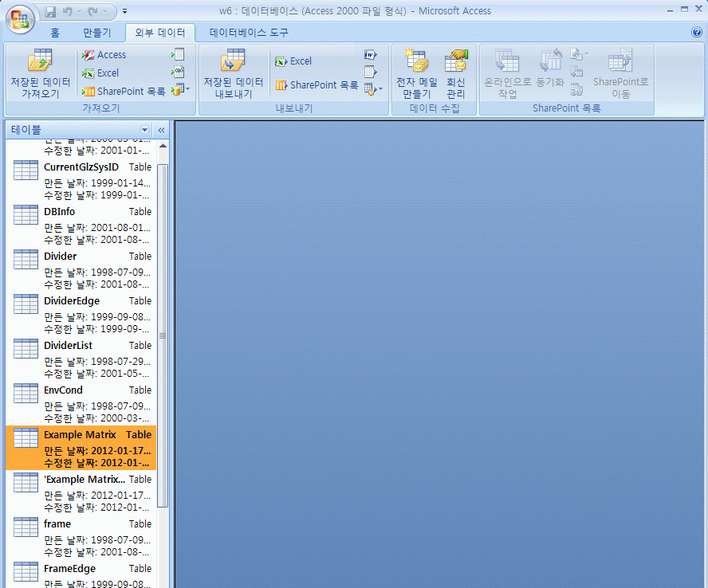Open saved exports (저장된 데이터 내보내기)
The width and height of the screenshot is (708, 588).
coord(233,62)
